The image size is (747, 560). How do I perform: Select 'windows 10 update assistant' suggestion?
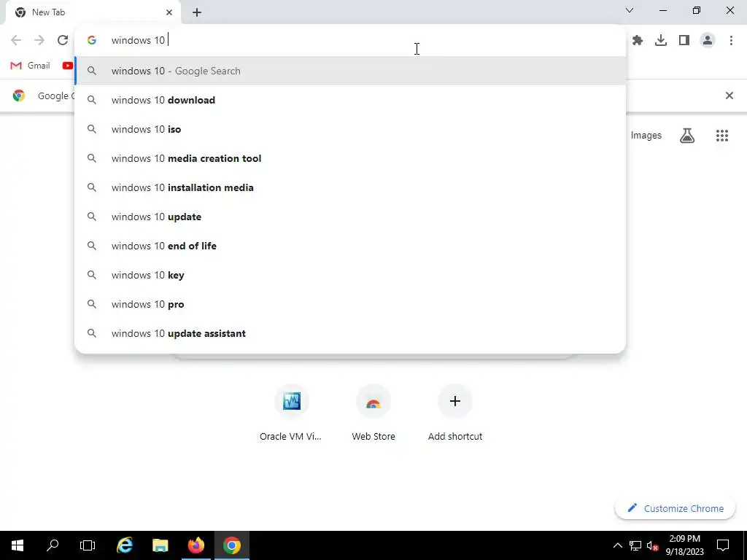(x=350, y=333)
